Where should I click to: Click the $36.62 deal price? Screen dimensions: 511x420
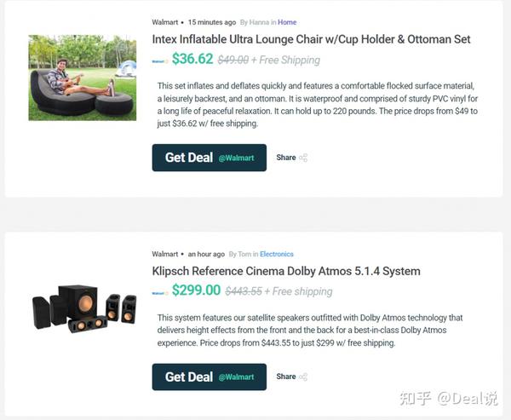[x=192, y=60]
